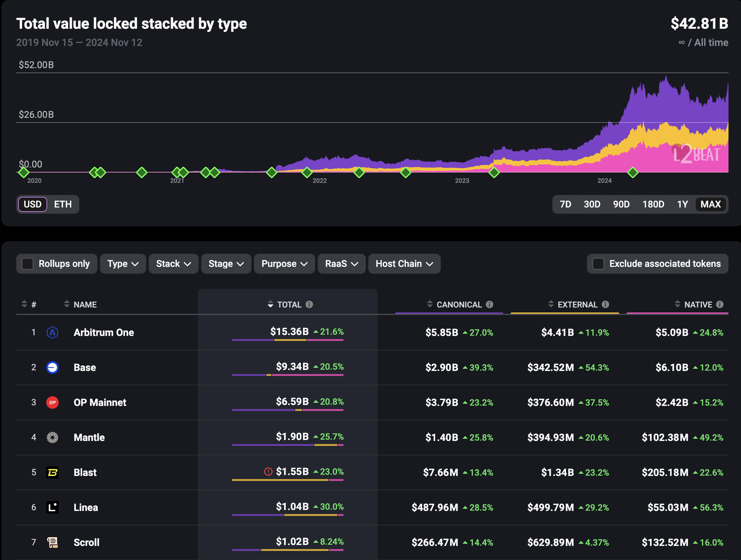Screen dimensions: 741x560
Task: Click the info icon next to NATIVE
Action: (x=719, y=304)
